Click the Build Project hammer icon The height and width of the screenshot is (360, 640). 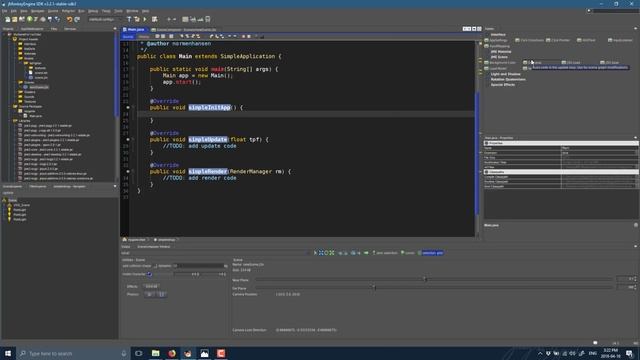pos(129,19)
